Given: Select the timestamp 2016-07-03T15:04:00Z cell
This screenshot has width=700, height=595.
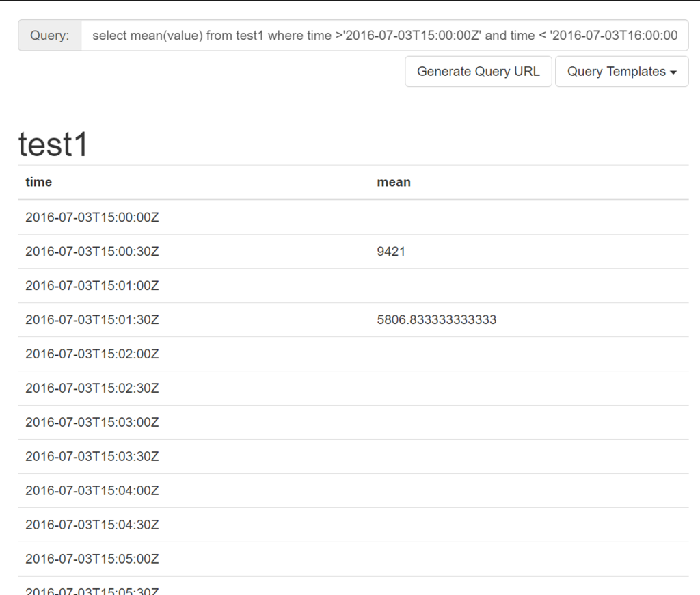Looking at the screenshot, I should pos(92,491).
